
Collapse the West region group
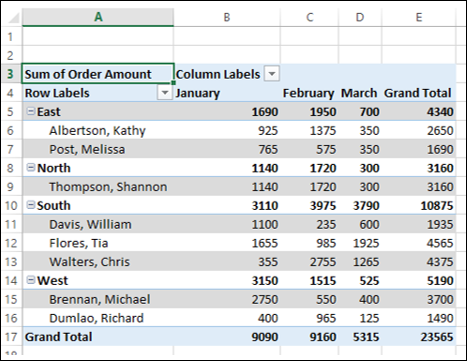click(31, 280)
